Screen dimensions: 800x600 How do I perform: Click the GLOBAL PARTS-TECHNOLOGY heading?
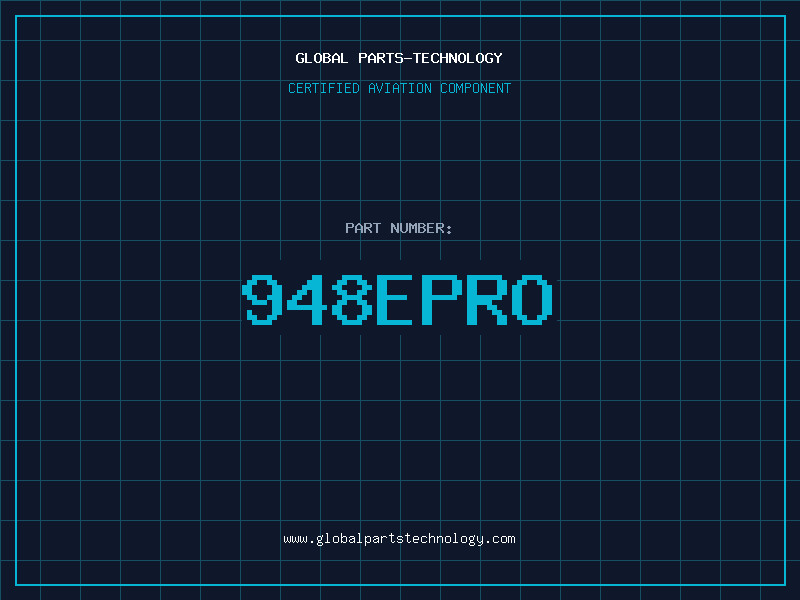point(399,58)
